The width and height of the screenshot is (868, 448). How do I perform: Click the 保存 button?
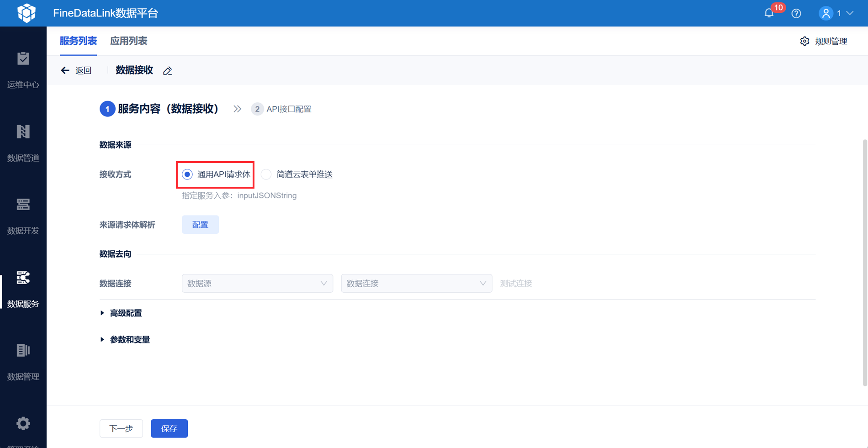tap(169, 428)
